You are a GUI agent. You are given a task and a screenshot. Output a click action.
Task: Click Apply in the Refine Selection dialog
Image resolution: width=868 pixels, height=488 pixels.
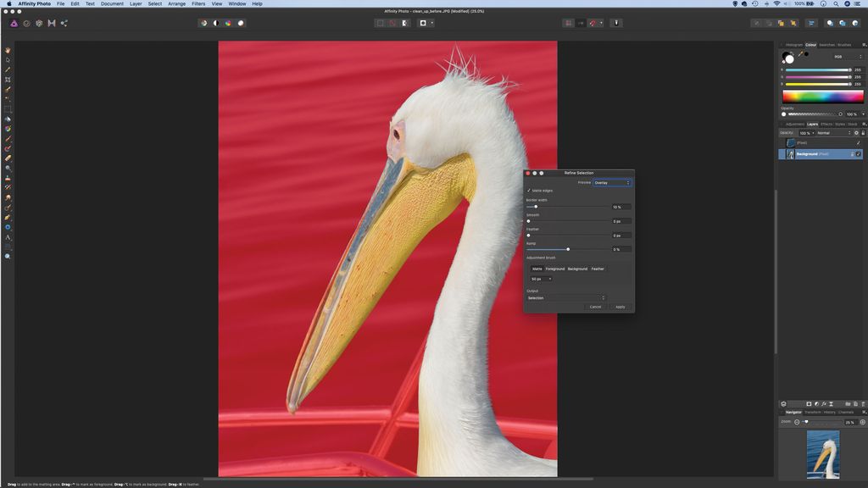(620, 307)
